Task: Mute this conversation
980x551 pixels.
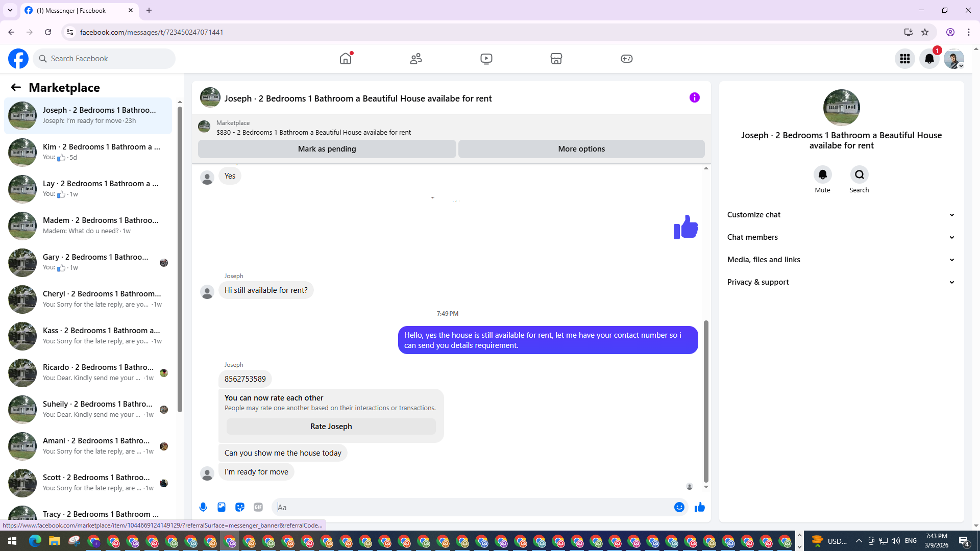Action: point(822,175)
